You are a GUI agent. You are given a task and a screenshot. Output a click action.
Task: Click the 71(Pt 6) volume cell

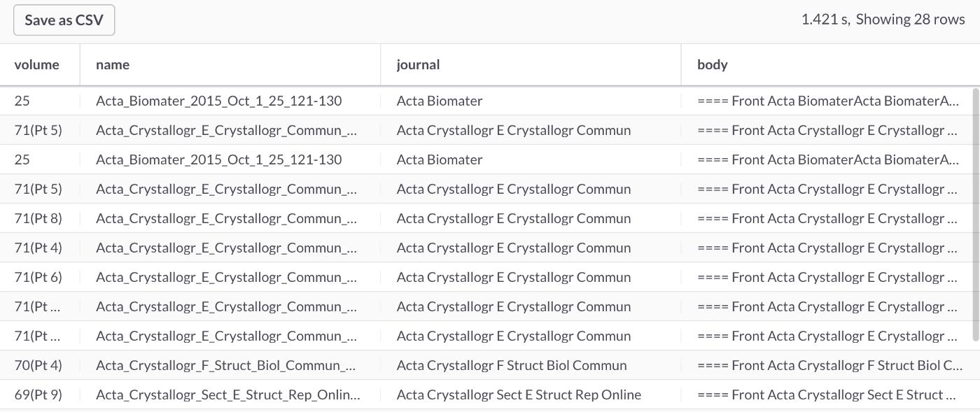point(38,278)
